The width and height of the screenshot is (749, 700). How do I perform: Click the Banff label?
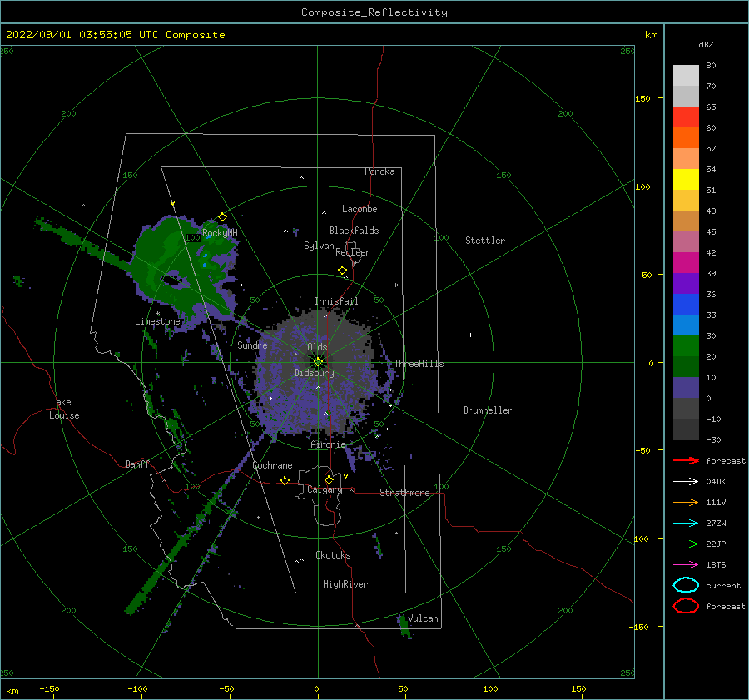[x=137, y=464]
